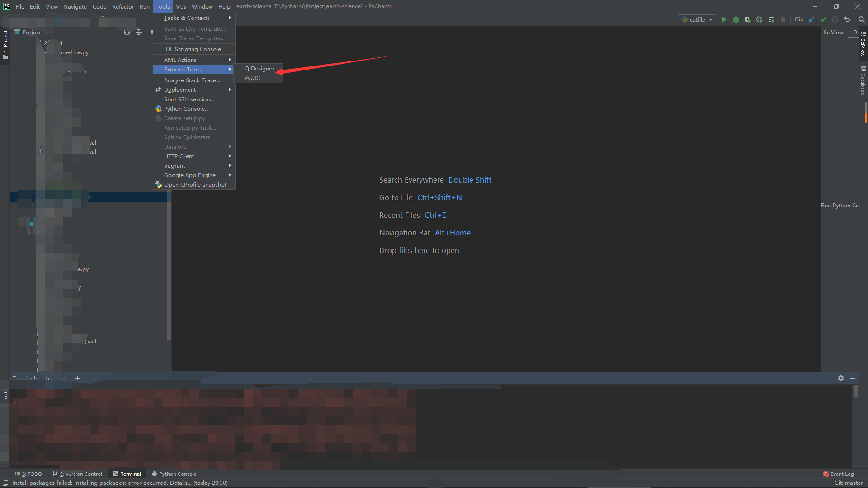Click the terminal panel vertical scrollbar
868x488 pixels.
[856, 391]
